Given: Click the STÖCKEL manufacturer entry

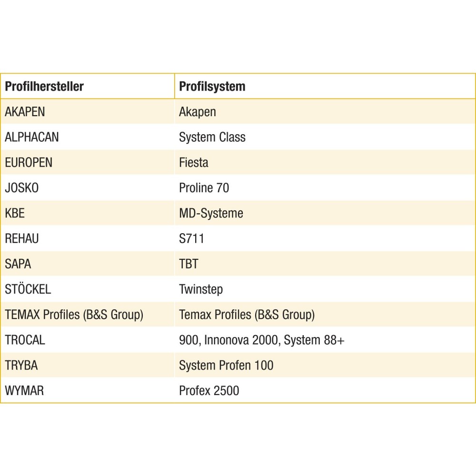Looking at the screenshot, I should click(x=28, y=289).
